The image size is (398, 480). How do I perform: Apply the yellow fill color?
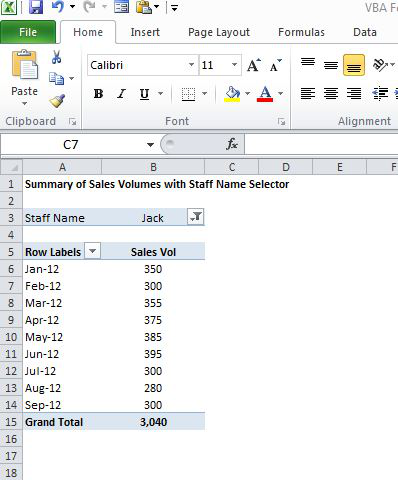click(x=232, y=94)
